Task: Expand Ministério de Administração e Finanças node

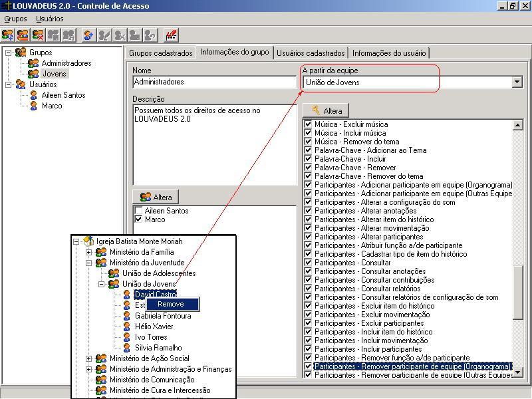Action: [x=88, y=369]
